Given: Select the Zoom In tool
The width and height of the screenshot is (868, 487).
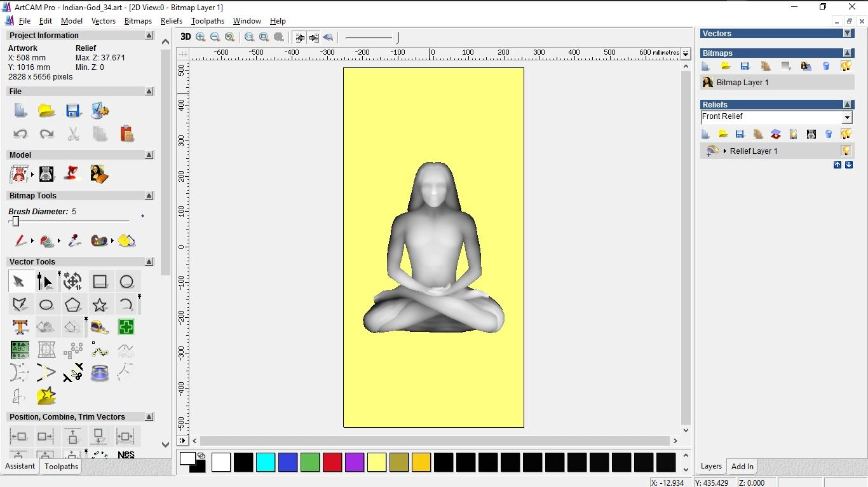Looking at the screenshot, I should 200,37.
